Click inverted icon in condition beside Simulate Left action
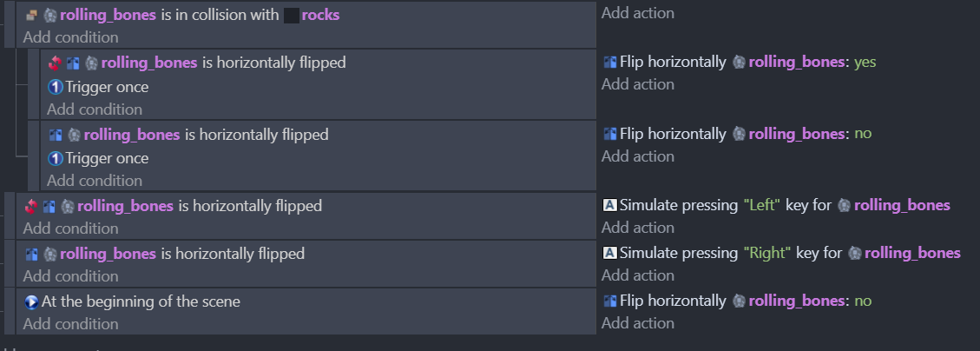 [32, 206]
